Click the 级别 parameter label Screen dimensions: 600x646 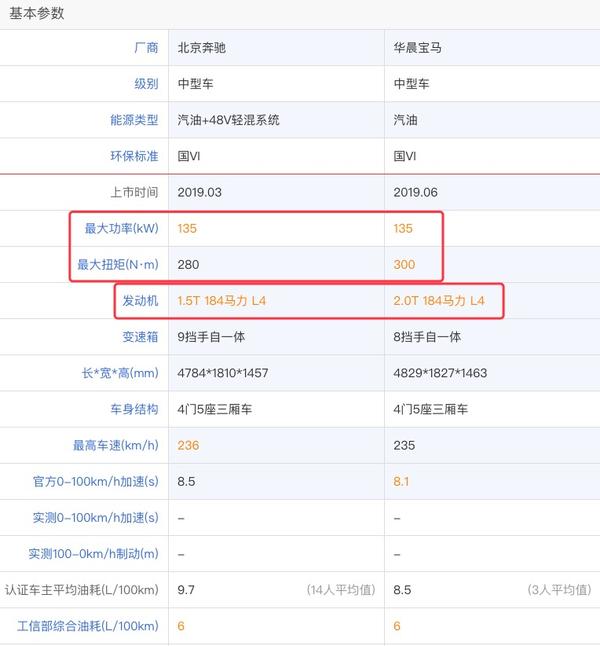point(146,84)
